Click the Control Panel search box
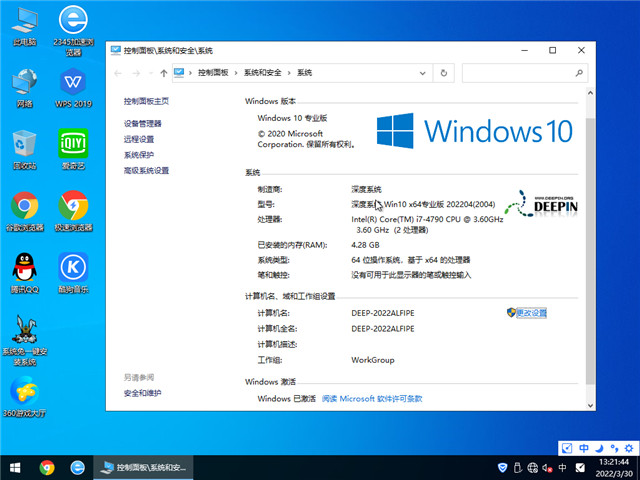 pos(522,72)
